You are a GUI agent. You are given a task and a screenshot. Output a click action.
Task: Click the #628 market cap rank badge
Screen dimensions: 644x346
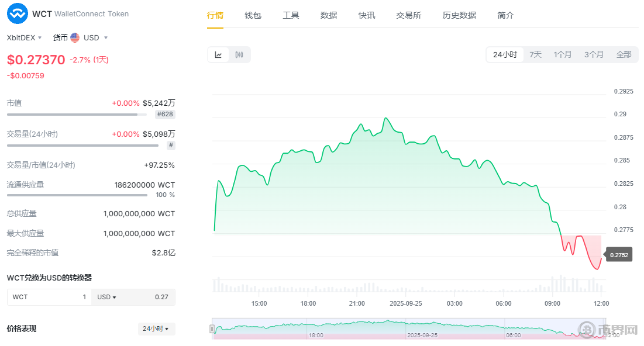click(166, 115)
